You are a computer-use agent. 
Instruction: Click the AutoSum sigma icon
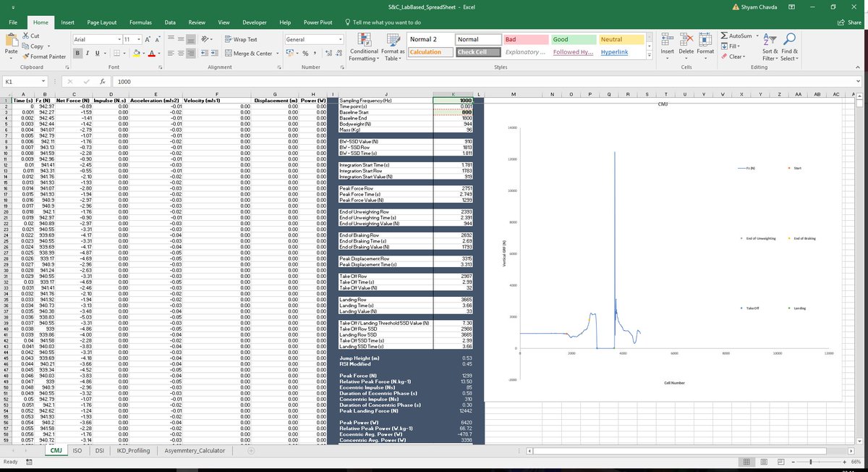tap(726, 35)
